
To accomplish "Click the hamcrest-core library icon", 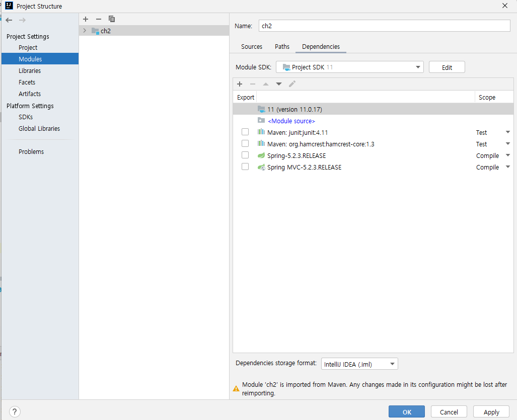I will 261,144.
